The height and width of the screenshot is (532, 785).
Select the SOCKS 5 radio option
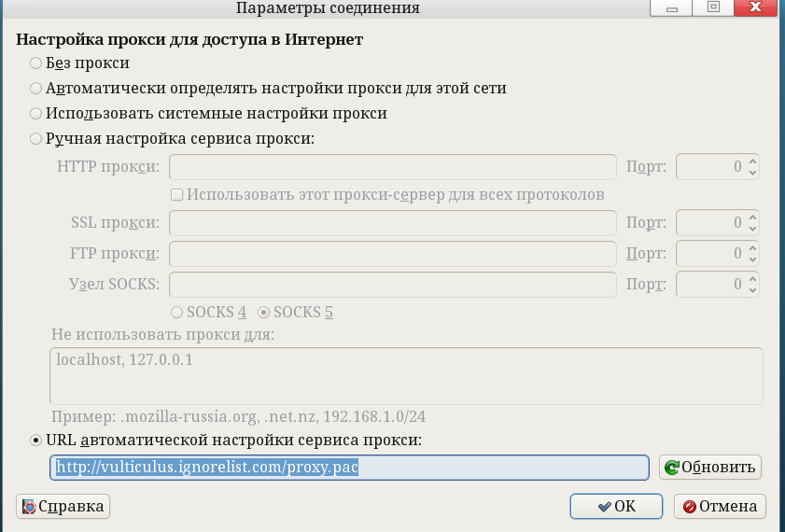(263, 312)
